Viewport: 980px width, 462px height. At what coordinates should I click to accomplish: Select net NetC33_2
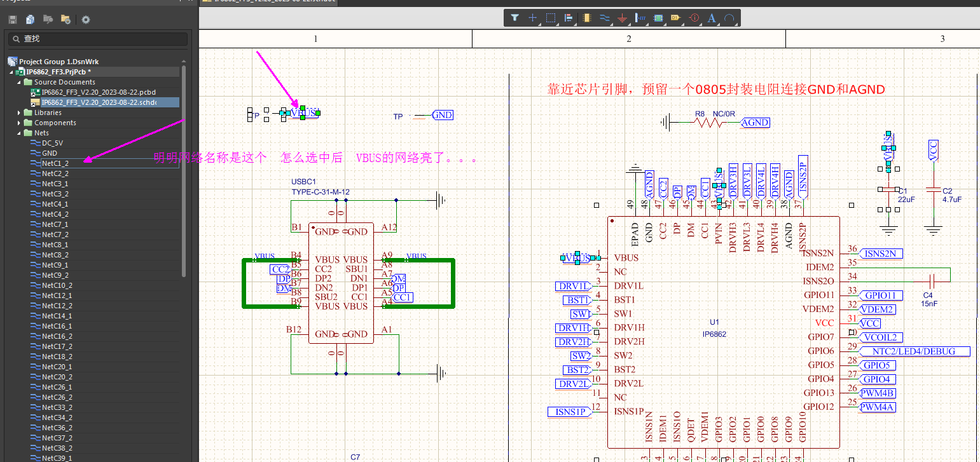pos(57,407)
